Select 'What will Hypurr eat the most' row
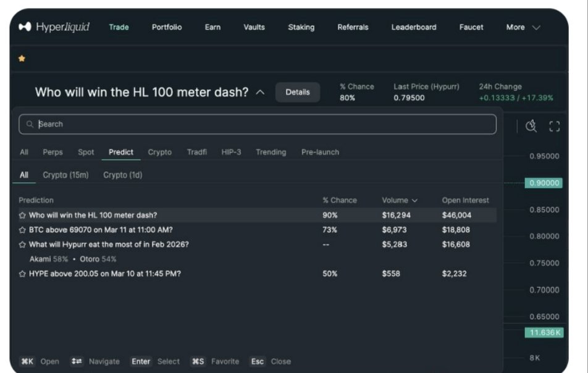 [258, 245]
